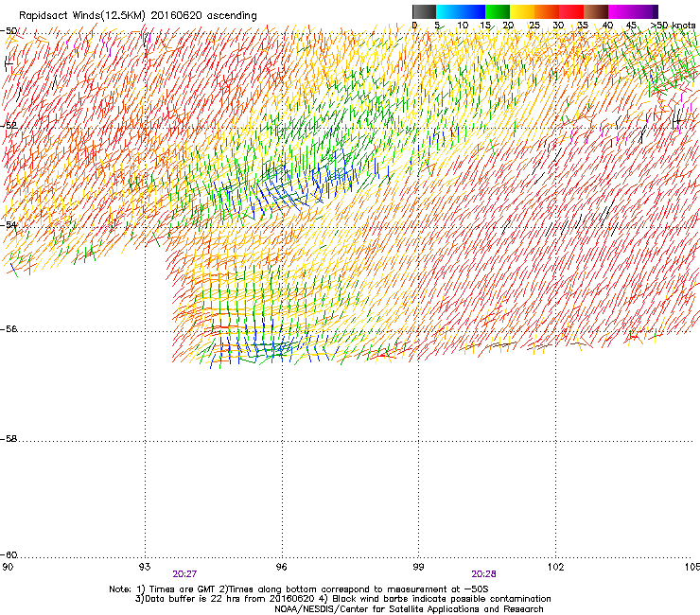This screenshot has height=615, width=700.
Task: Click the '>50 knots' legend label
Action: [674, 26]
